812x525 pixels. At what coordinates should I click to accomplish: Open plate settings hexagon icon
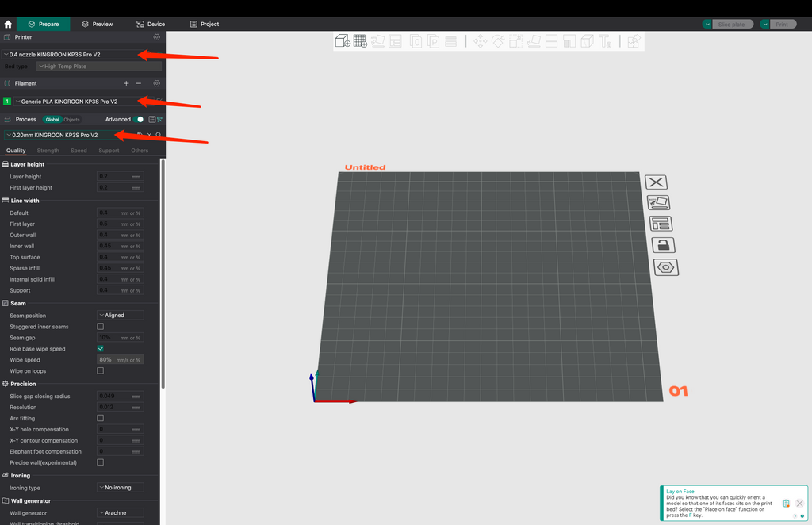click(x=665, y=267)
